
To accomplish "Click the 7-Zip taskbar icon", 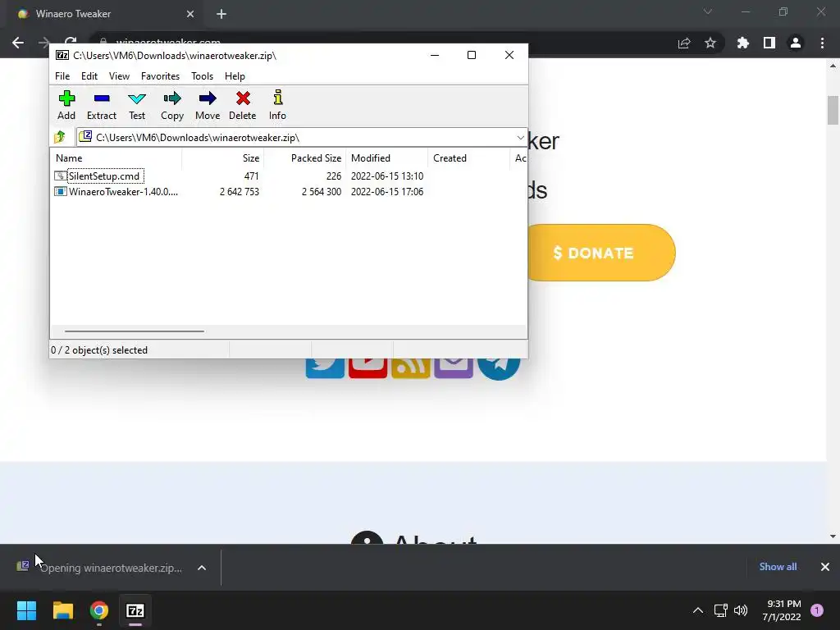I will [x=135, y=610].
